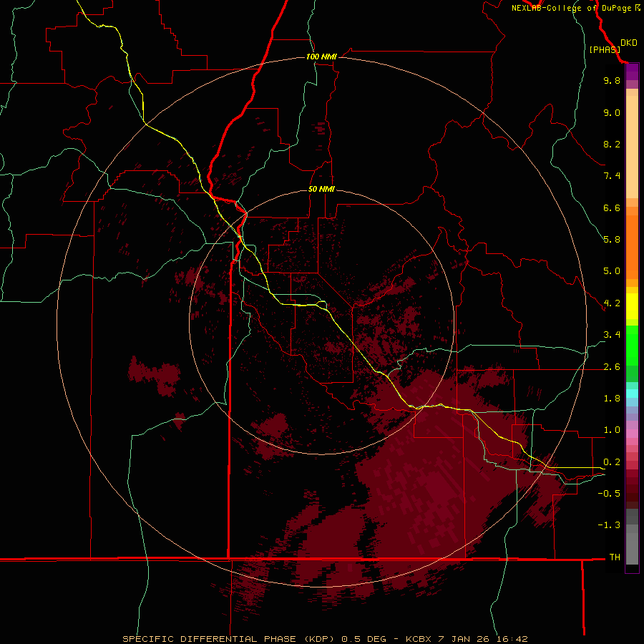Pick the bright green band on color scale

[x=632, y=345]
